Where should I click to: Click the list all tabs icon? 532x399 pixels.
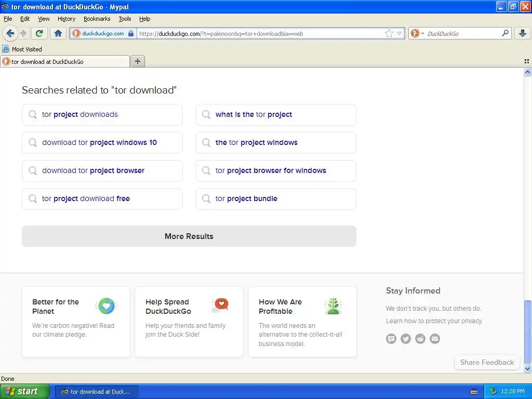[x=527, y=61]
